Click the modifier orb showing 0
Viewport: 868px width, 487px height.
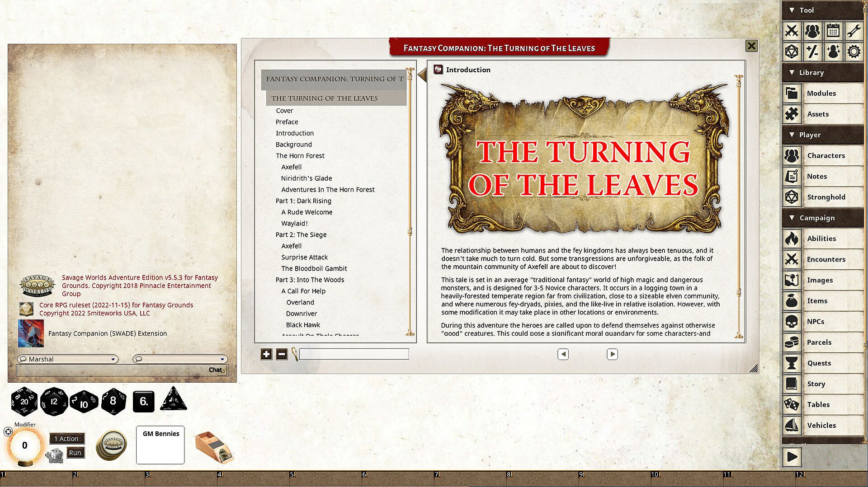tap(25, 445)
